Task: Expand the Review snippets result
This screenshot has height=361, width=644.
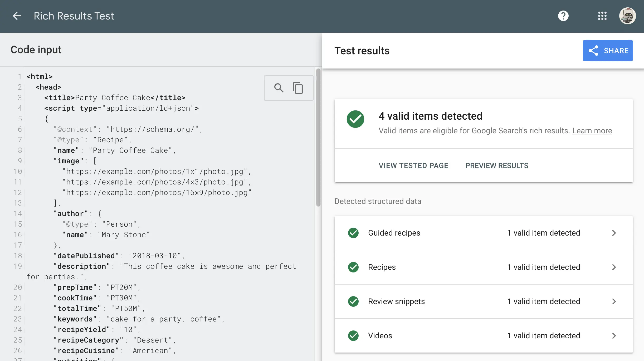Action: tap(614, 301)
